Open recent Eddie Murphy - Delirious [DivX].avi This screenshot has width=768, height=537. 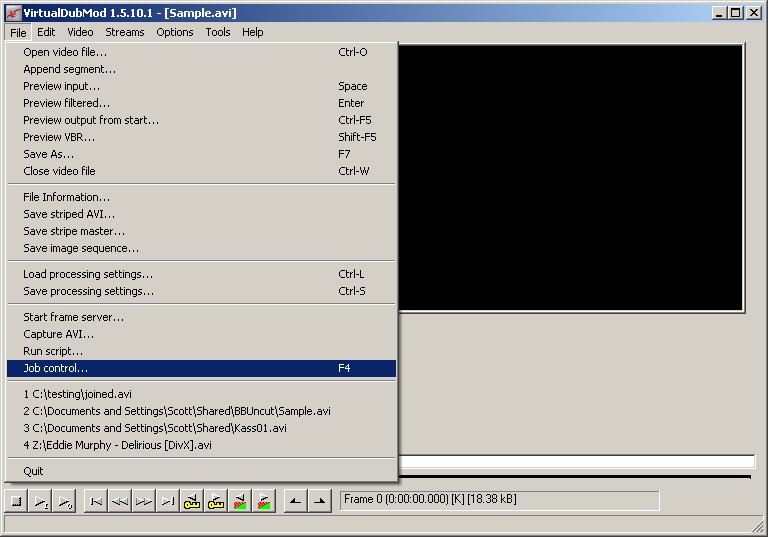point(201,445)
